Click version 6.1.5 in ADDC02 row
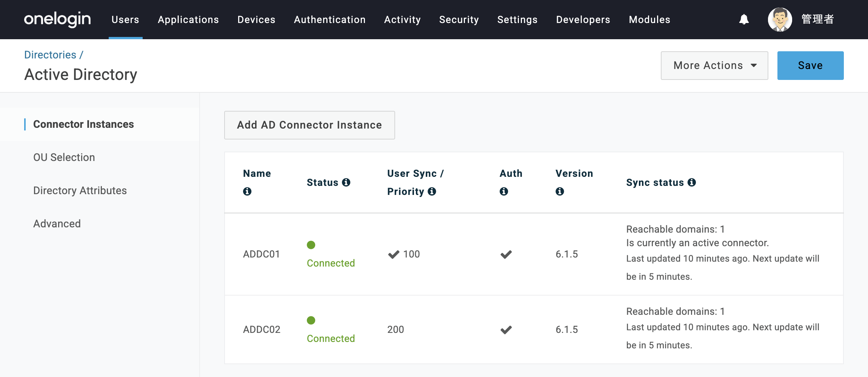868x377 pixels. (566, 330)
